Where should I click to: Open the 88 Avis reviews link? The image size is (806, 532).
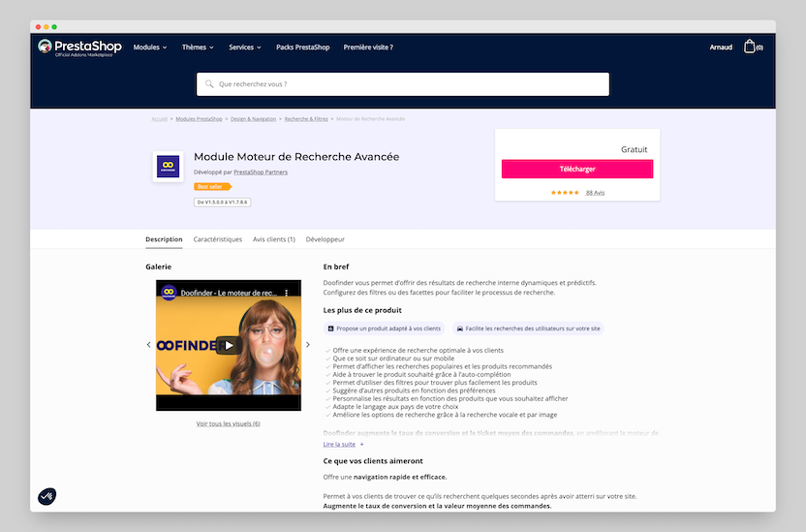coord(595,193)
